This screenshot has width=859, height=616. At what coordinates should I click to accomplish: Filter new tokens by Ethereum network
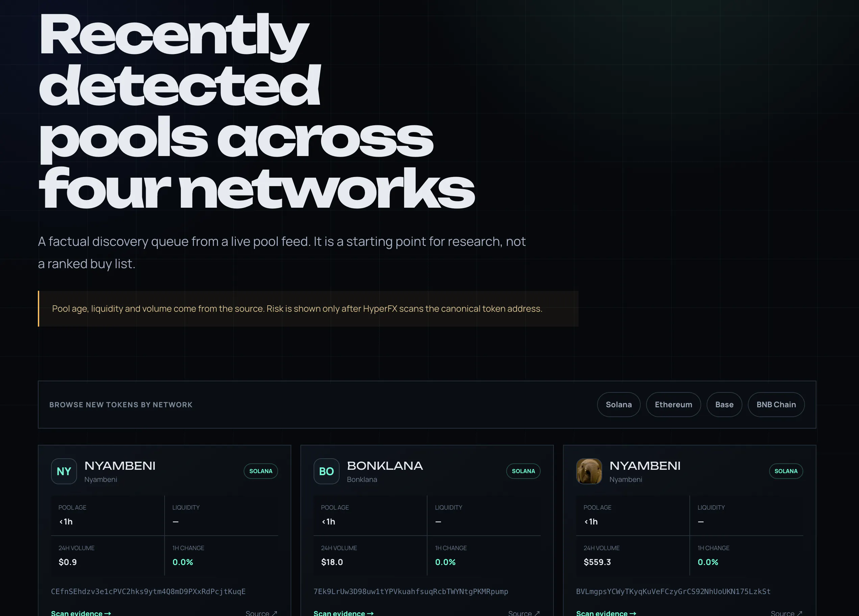pos(673,404)
